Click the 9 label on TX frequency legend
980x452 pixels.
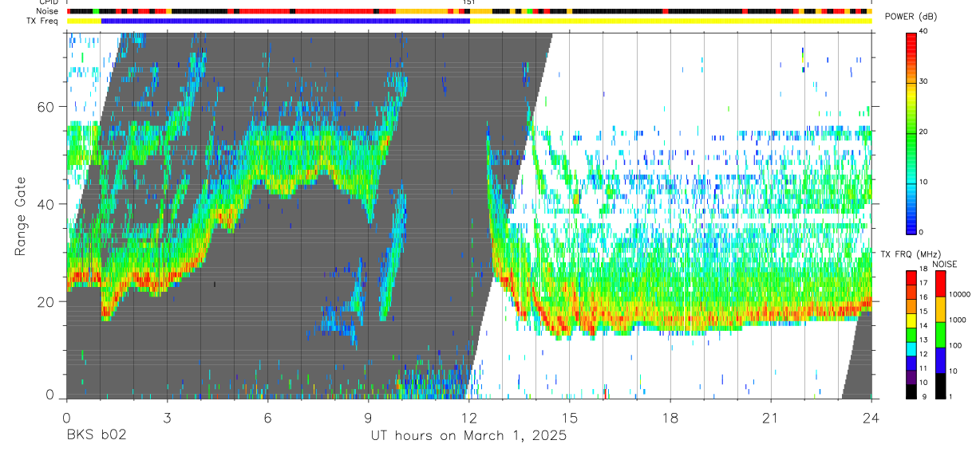926,396
